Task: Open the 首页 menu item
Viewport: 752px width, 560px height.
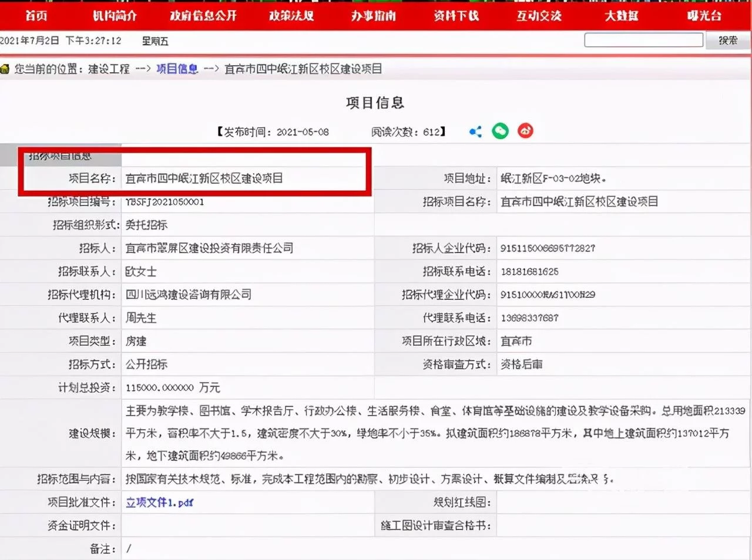Action: pos(36,16)
